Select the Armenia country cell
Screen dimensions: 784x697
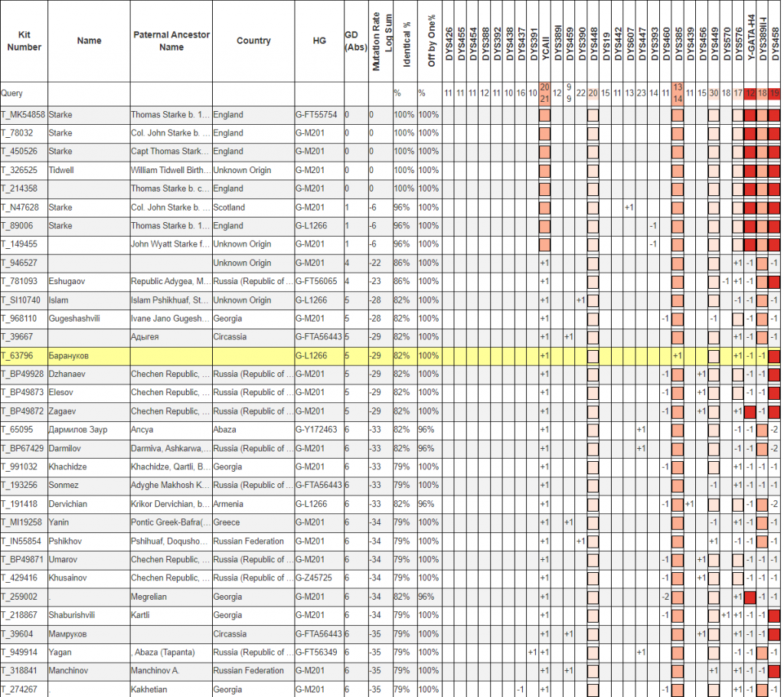228,504
